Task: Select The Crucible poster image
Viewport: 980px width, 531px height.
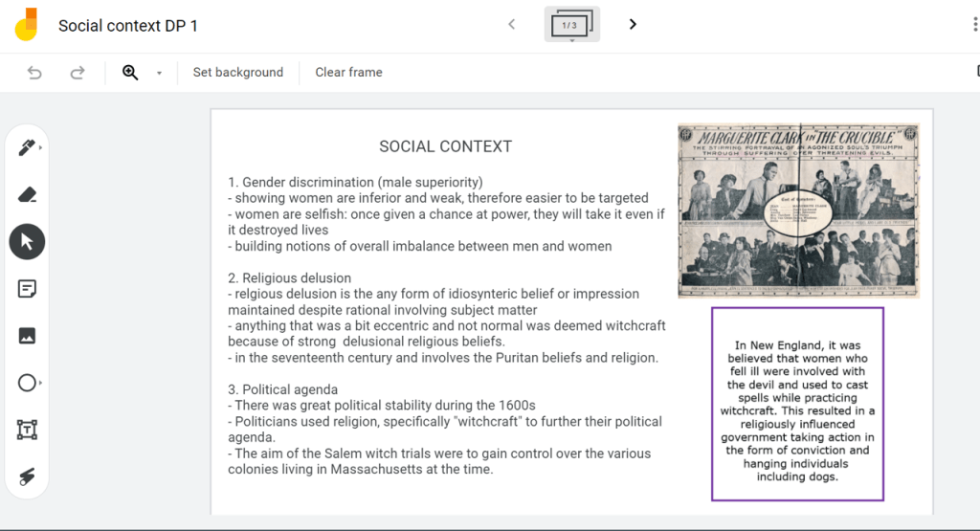Action: click(x=798, y=210)
